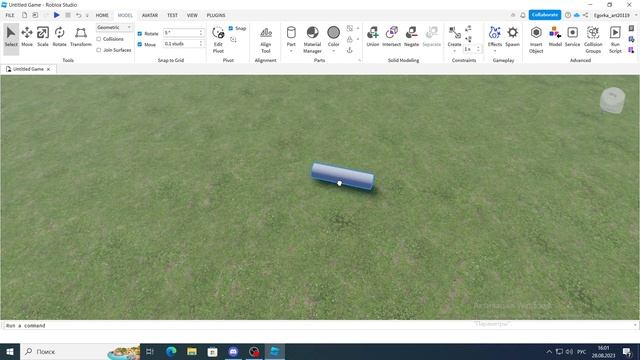
Task: Switch to the HOME ribbon tab
Action: coord(102,15)
